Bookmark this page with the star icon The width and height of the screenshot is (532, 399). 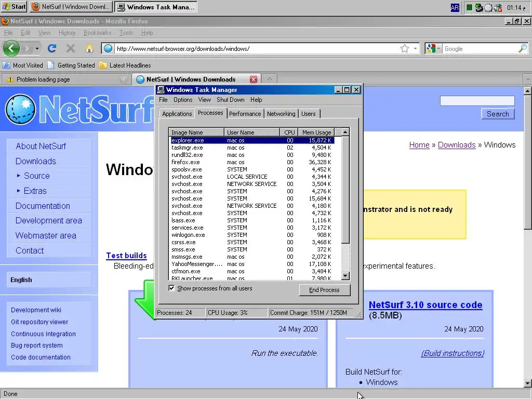(404, 48)
